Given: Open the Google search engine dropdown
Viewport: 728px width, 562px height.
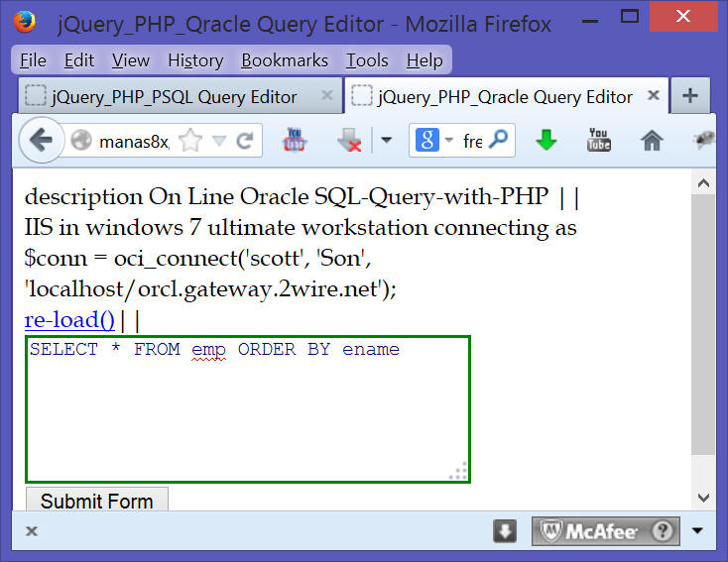Looking at the screenshot, I should click(x=432, y=141).
